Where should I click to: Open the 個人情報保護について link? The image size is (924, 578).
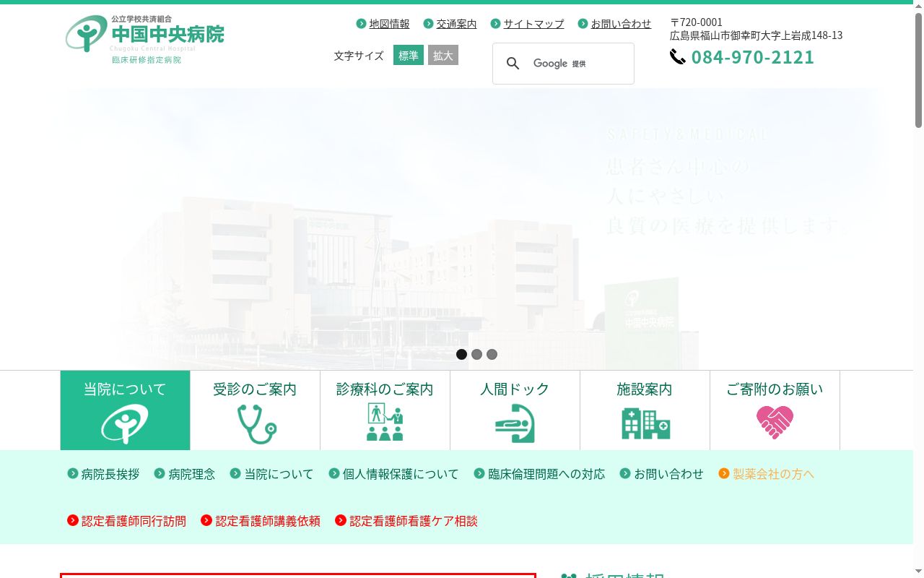(x=401, y=474)
